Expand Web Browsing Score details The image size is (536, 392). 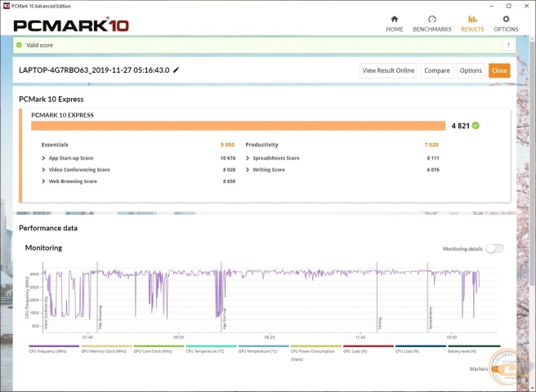(43, 181)
